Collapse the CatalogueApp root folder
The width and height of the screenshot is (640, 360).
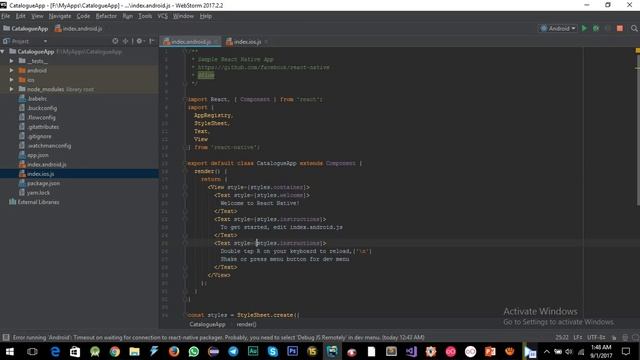click(3, 51)
